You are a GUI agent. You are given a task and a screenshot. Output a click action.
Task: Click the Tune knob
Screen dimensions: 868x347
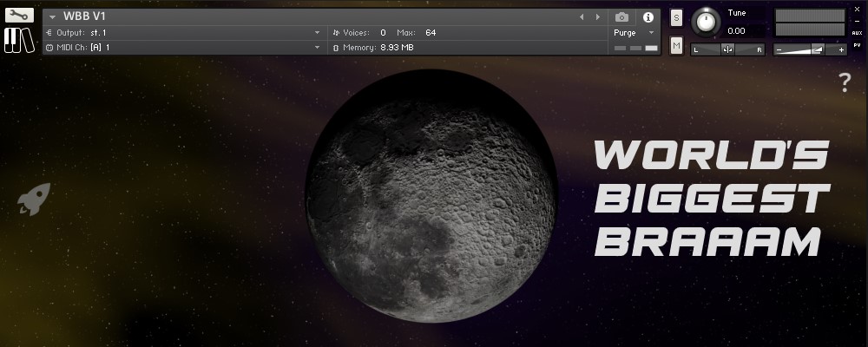[x=706, y=23]
